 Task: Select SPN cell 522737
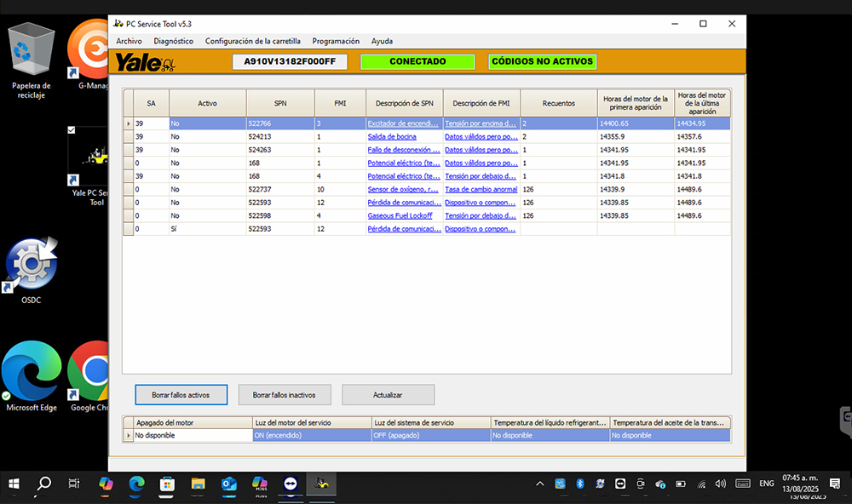(x=280, y=190)
